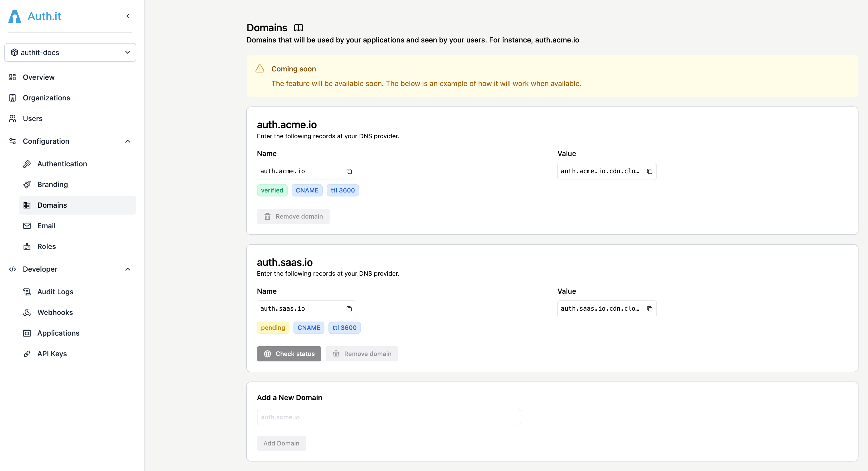Click the Applications sidebar icon

click(x=27, y=333)
